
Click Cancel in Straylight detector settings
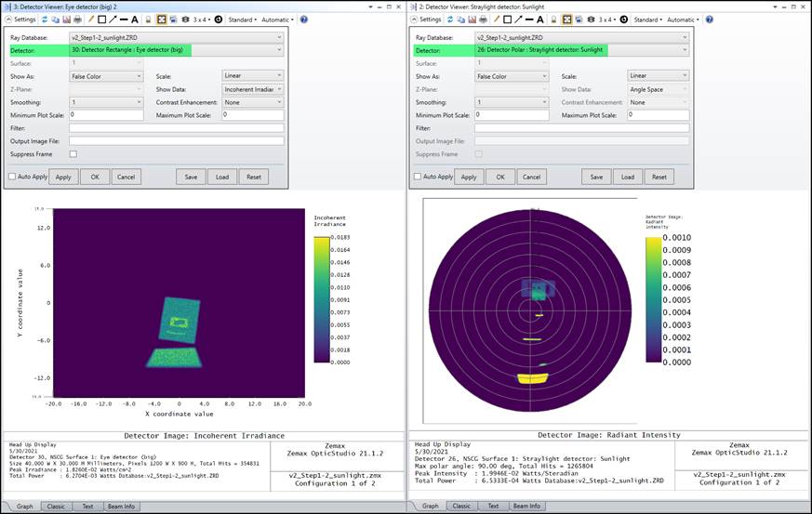click(x=531, y=177)
